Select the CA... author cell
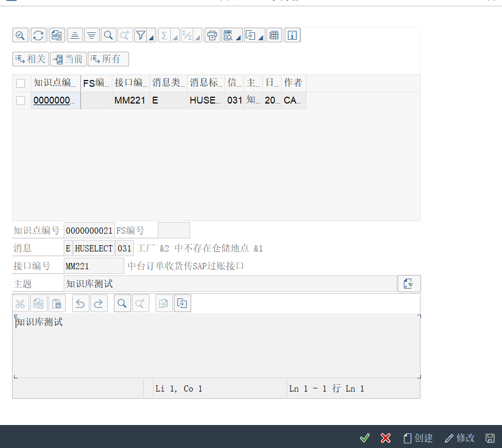The width and height of the screenshot is (502, 448). tap(294, 100)
